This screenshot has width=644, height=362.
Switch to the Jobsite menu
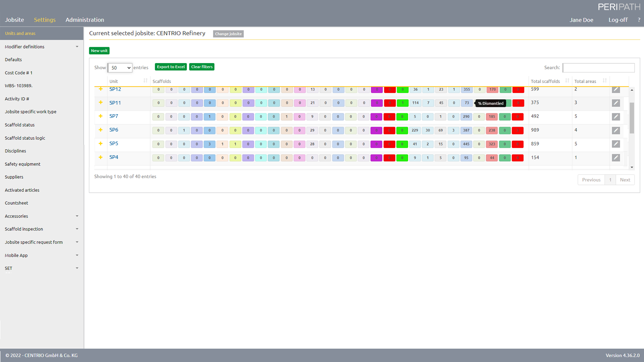point(14,19)
